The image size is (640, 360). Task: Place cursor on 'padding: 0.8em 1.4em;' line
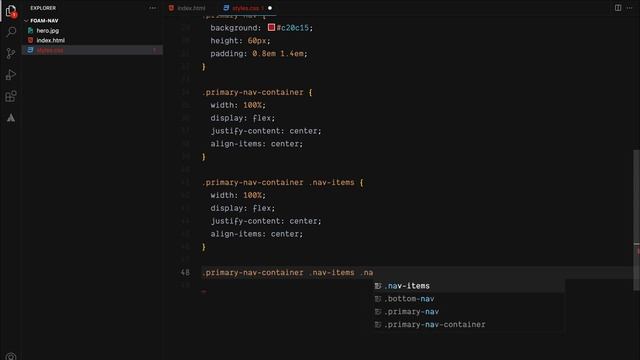[259, 53]
